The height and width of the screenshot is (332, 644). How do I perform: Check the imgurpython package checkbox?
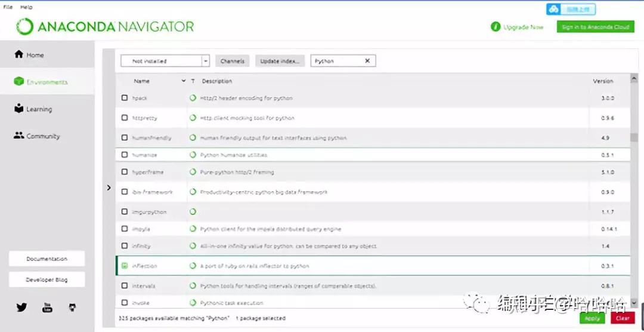pyautogui.click(x=125, y=211)
